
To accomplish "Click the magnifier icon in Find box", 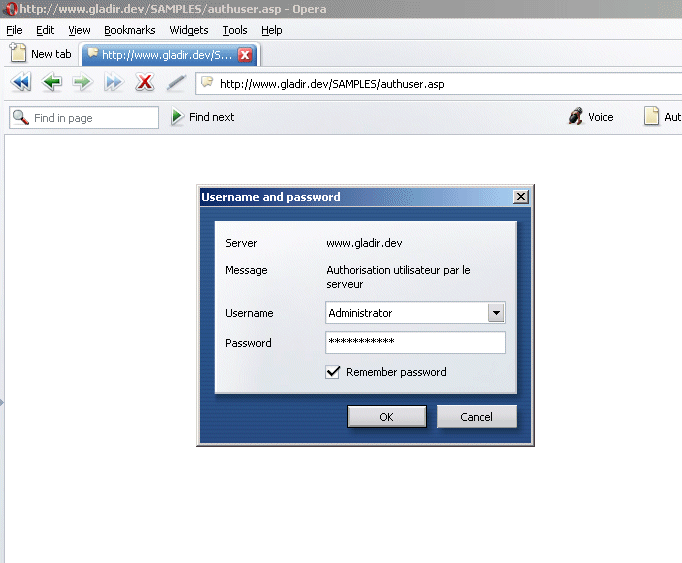I will click(x=20, y=117).
